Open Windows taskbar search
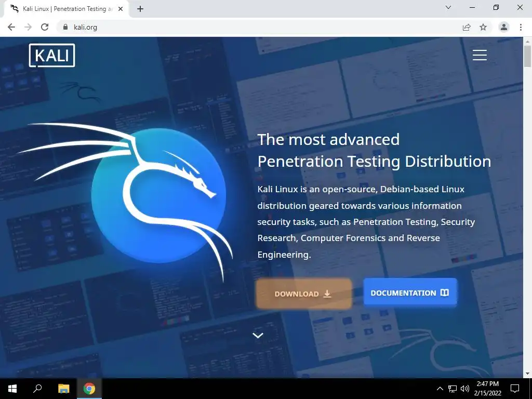Screen dimensions: 532x399 37,389
